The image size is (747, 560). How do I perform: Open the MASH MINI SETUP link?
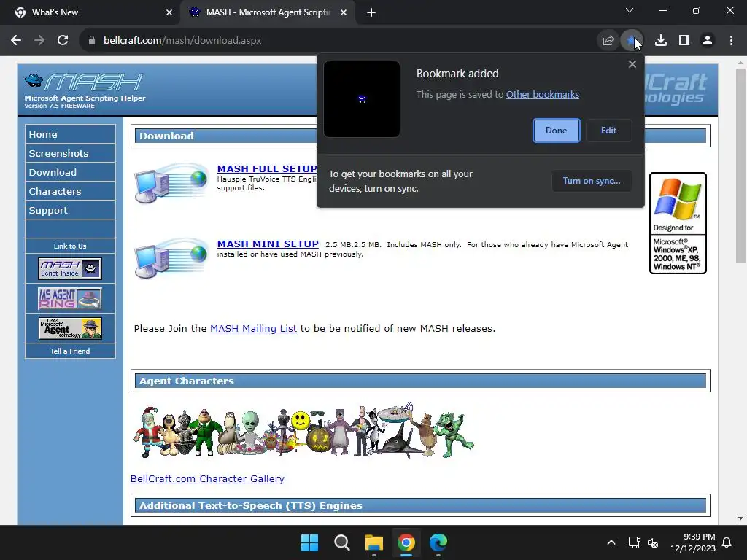pos(268,244)
